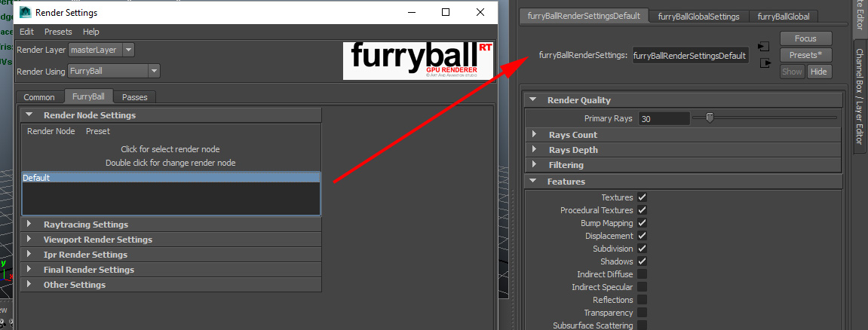This screenshot has width=868, height=330.
Task: Click the Hide button
Action: 819,72
